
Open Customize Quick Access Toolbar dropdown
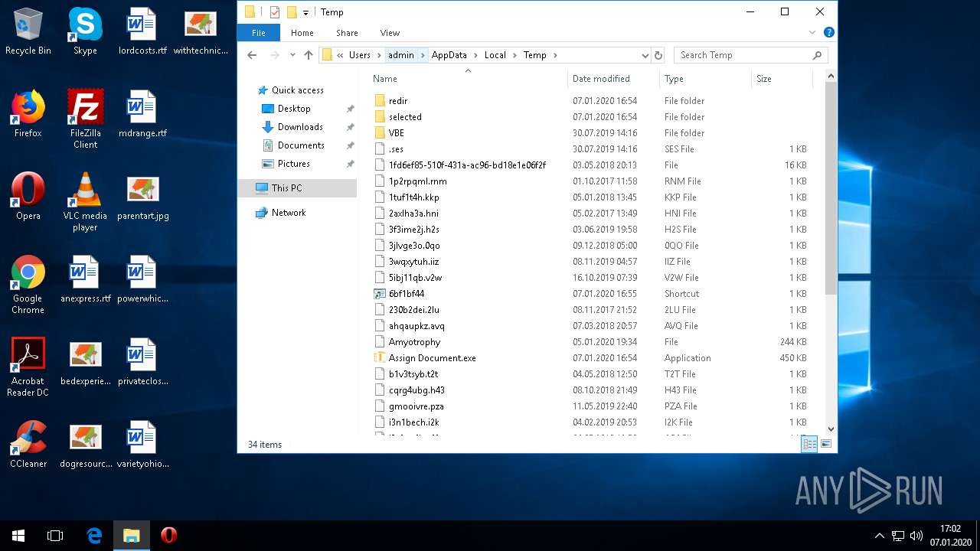pyautogui.click(x=305, y=12)
